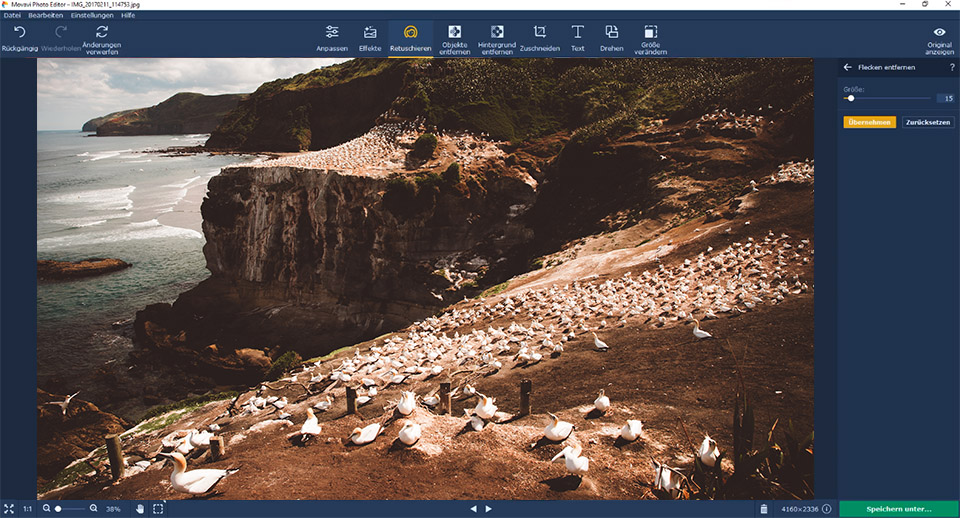Go to the next image arrow
The width and height of the screenshot is (960, 518).
pos(489,509)
